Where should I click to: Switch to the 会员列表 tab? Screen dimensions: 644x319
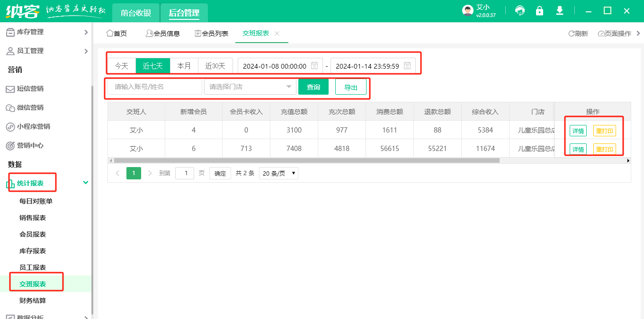point(212,33)
